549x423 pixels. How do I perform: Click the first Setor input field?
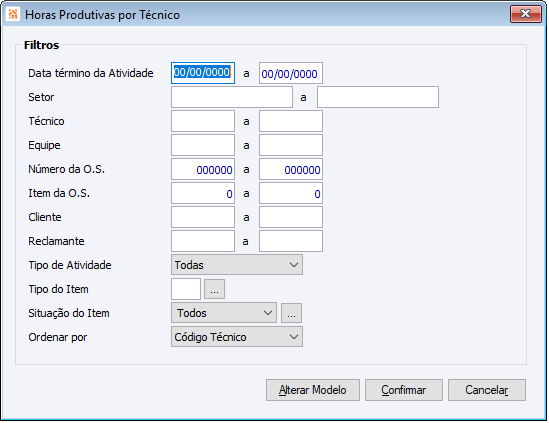(x=232, y=97)
